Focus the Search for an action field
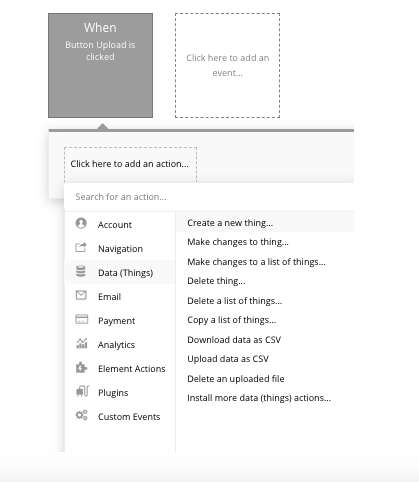419x482 pixels. [209, 197]
